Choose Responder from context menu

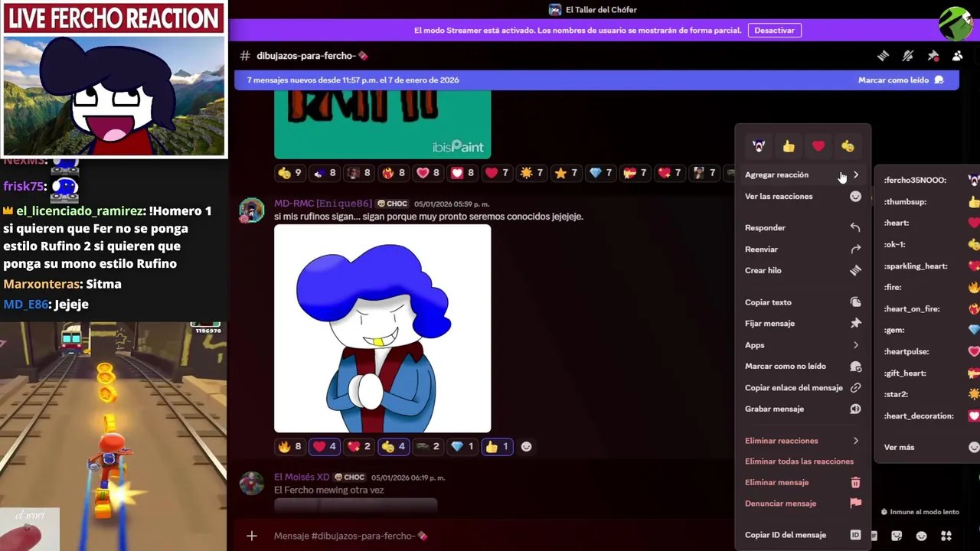click(802, 227)
